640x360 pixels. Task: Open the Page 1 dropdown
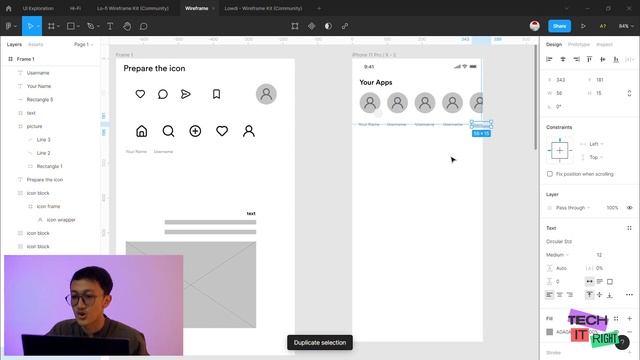click(x=84, y=44)
